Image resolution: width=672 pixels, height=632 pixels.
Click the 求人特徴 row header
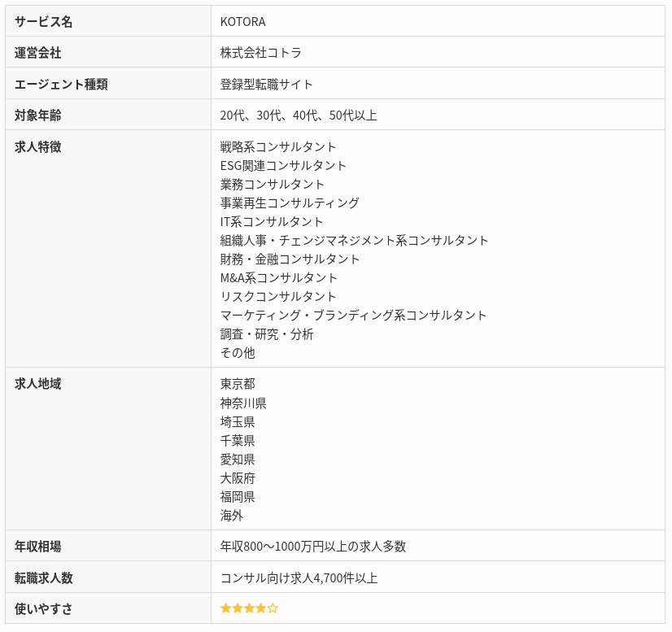click(37, 147)
